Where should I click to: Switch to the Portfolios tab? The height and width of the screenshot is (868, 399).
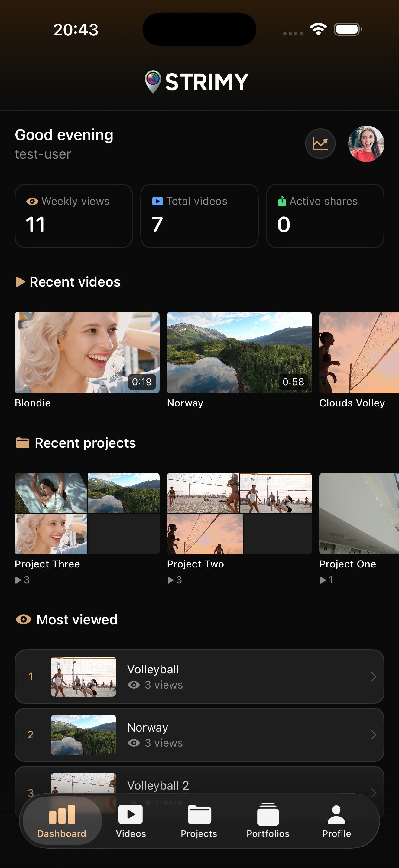268,821
